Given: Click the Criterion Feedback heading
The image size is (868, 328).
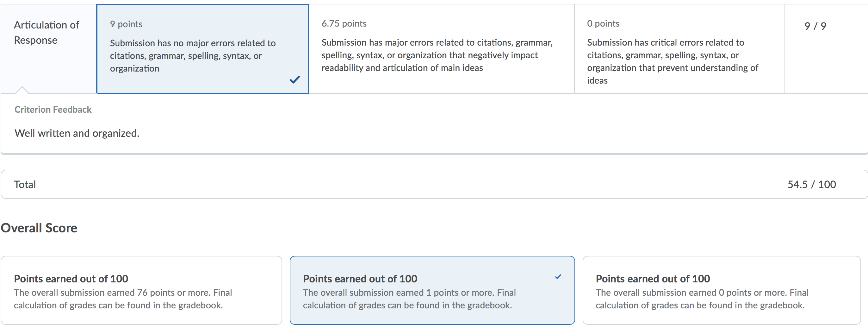Looking at the screenshot, I should pos(53,110).
